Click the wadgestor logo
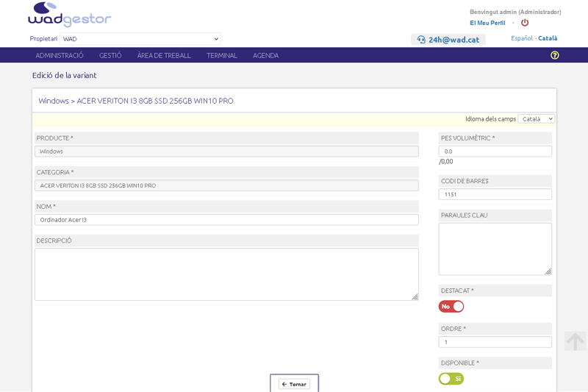 pyautogui.click(x=70, y=15)
